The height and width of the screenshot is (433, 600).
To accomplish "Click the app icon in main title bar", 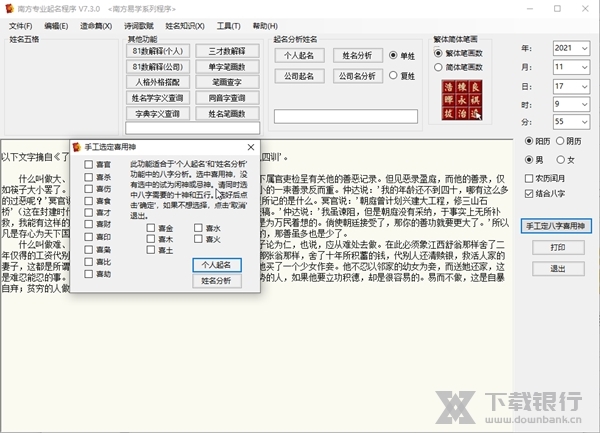I will [x=9, y=8].
